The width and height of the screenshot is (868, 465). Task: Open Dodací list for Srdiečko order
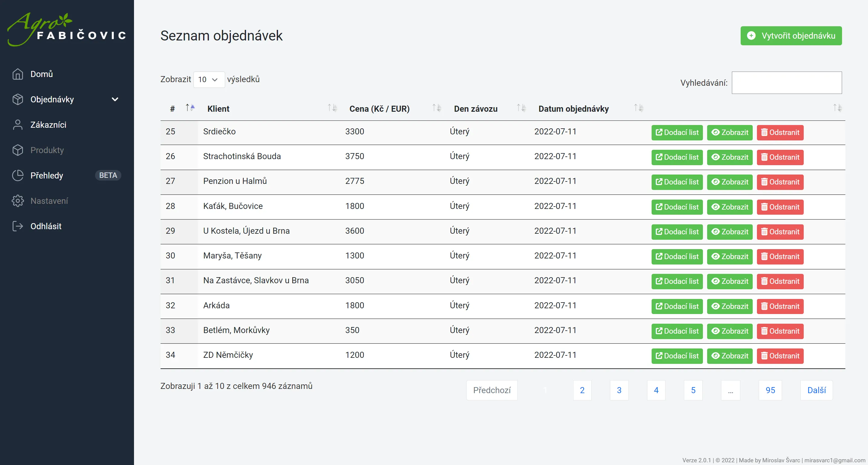click(677, 133)
